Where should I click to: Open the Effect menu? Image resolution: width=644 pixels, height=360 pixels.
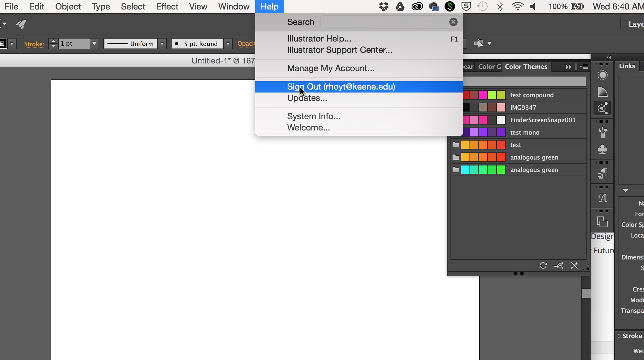click(167, 7)
